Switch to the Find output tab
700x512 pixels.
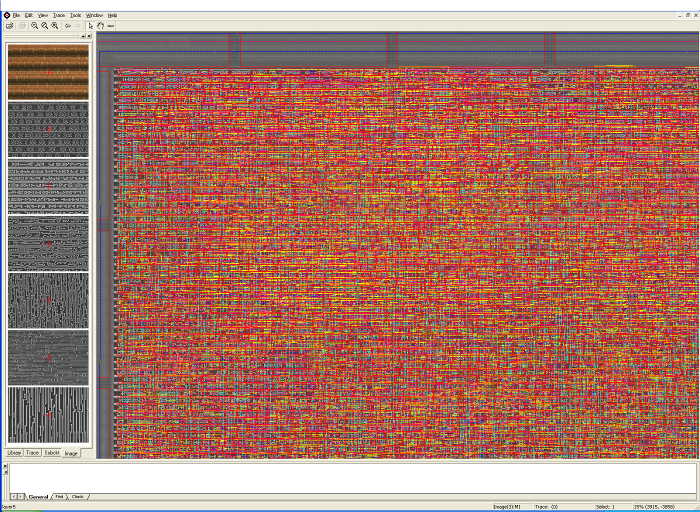(59, 496)
